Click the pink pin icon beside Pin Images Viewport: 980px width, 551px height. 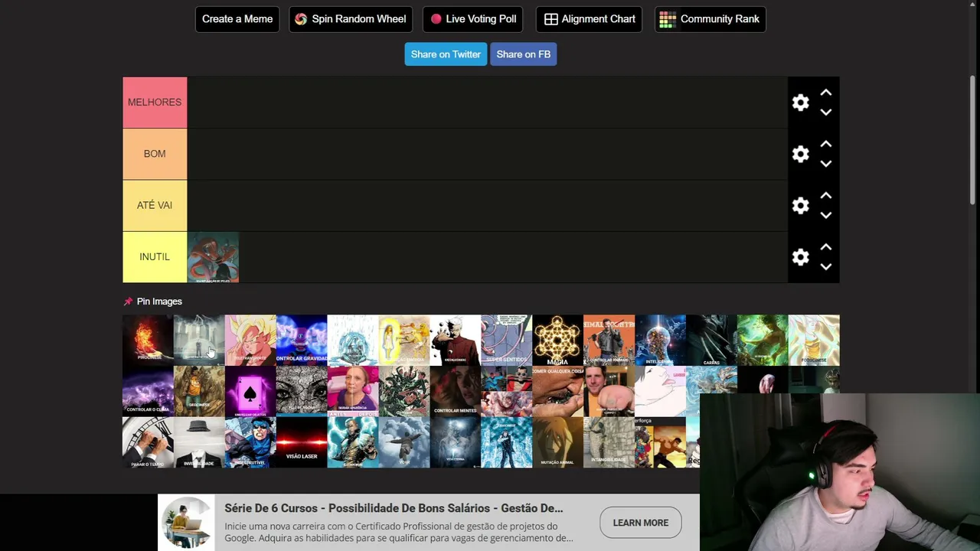pos(128,302)
